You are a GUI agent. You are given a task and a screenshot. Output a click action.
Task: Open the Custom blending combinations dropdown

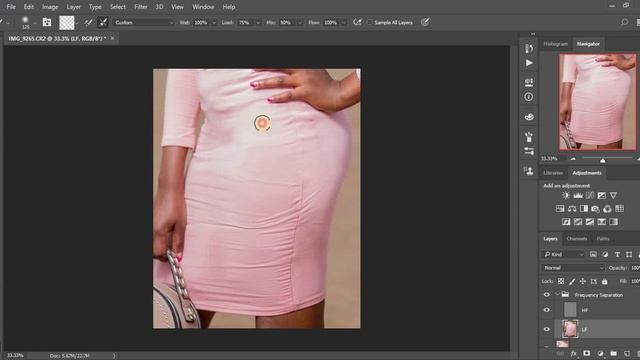144,23
